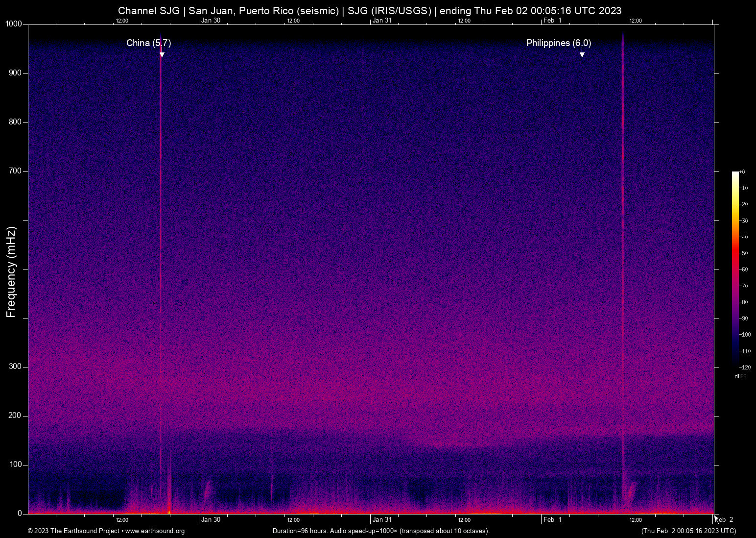Viewport: 756px width, 538px height.
Task: Click the Thu Feb 2 00:05:16 2023 UTC timestamp
Action: pyautogui.click(x=688, y=531)
